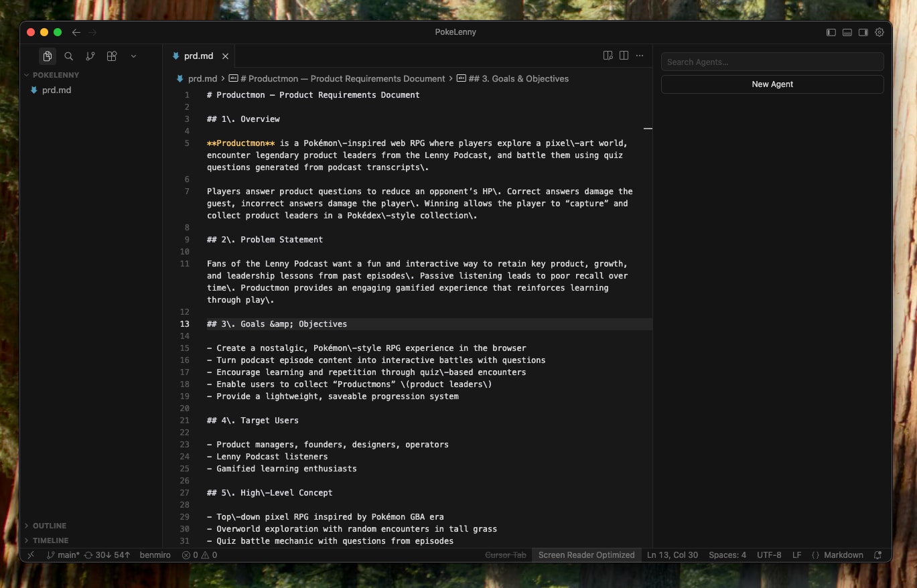Image resolution: width=917 pixels, height=588 pixels.
Task: Open the Source Control view
Action: [x=90, y=56]
